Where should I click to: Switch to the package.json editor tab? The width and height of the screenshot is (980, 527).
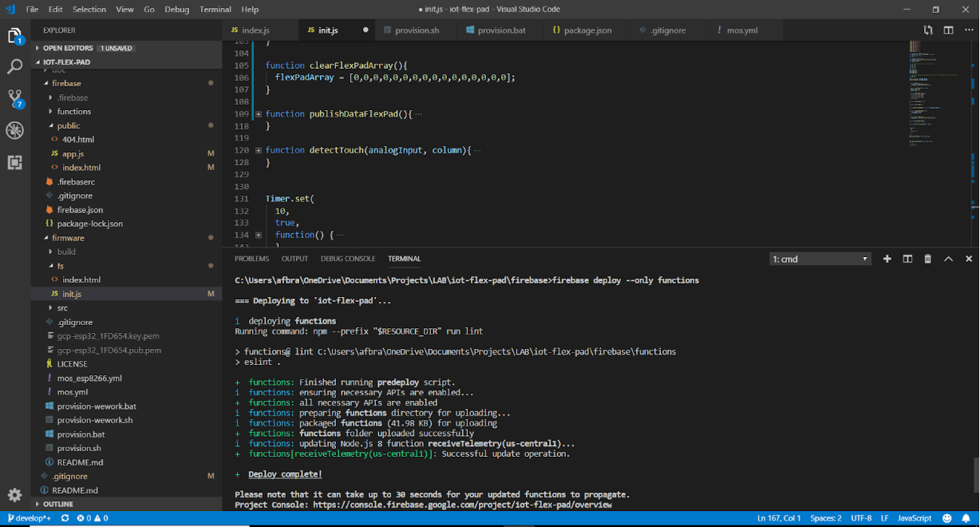pyautogui.click(x=587, y=30)
